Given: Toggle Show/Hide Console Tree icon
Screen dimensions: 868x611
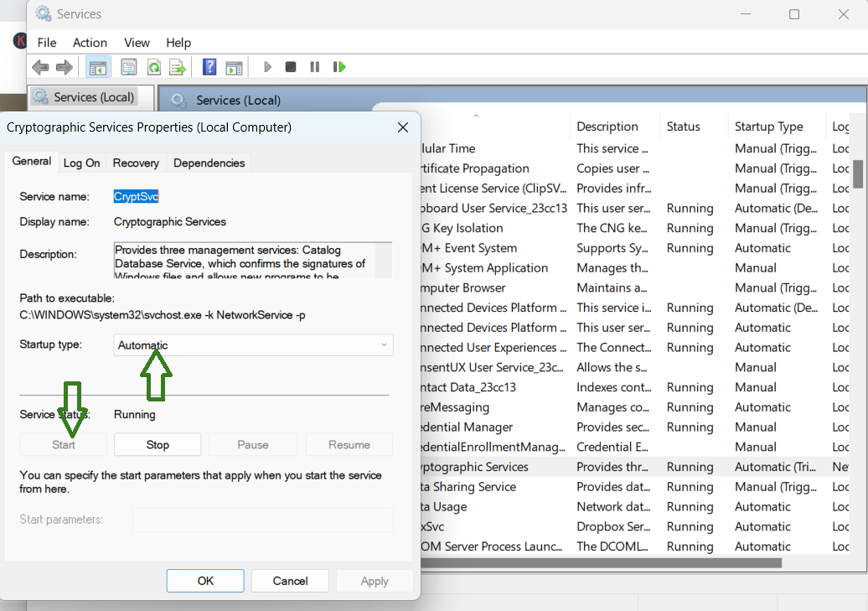Looking at the screenshot, I should pyautogui.click(x=98, y=67).
